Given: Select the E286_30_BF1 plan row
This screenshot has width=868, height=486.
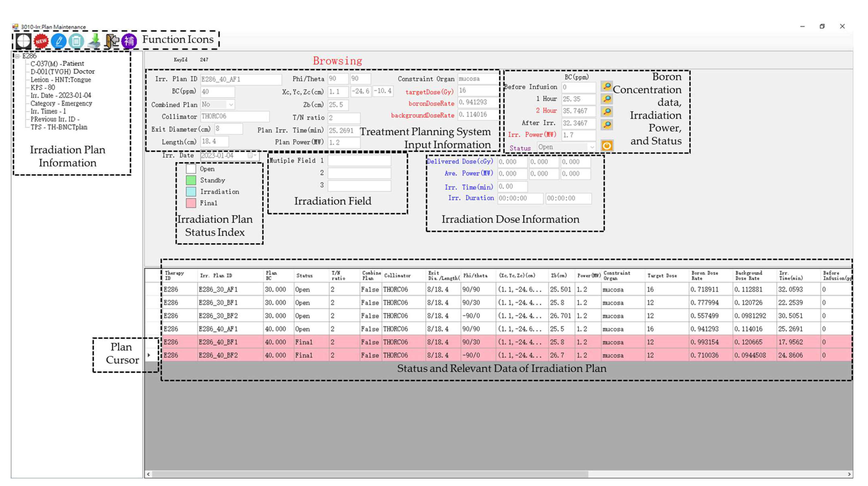Looking at the screenshot, I should click(x=218, y=303).
